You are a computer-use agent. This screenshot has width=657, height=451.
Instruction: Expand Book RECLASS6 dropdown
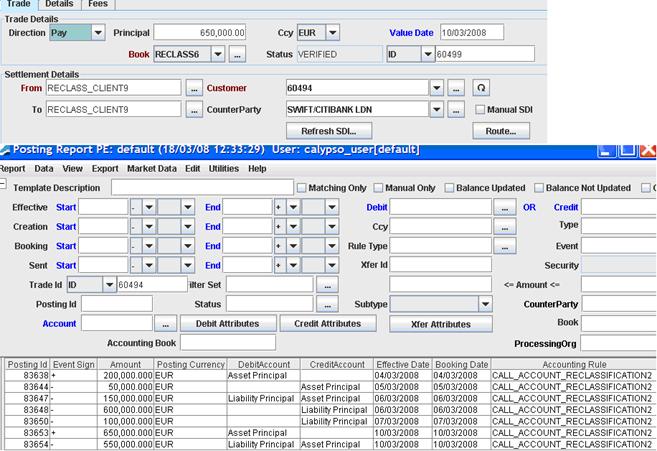(218, 54)
